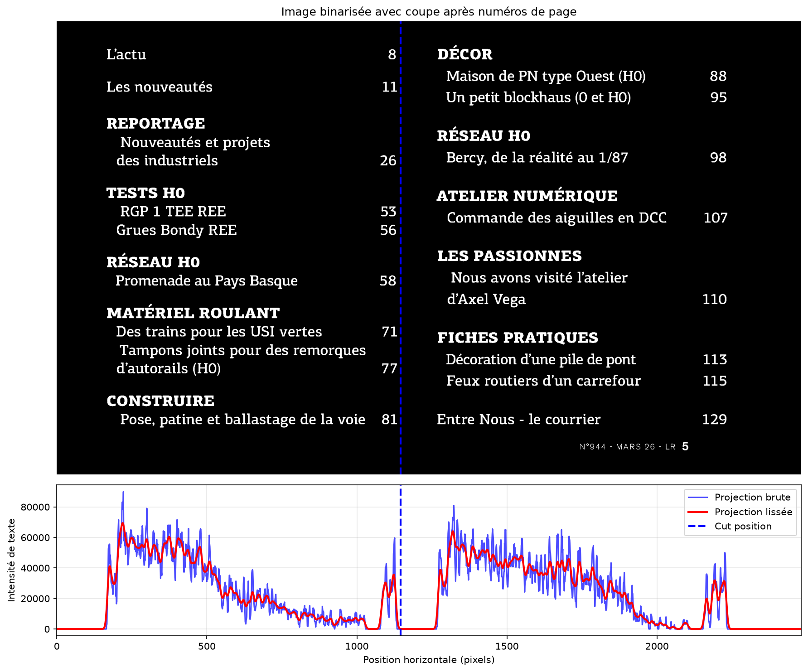Click "RÉSEAU H0" heading above the Bercy entry
This screenshot has height=672, width=808.
point(484,135)
